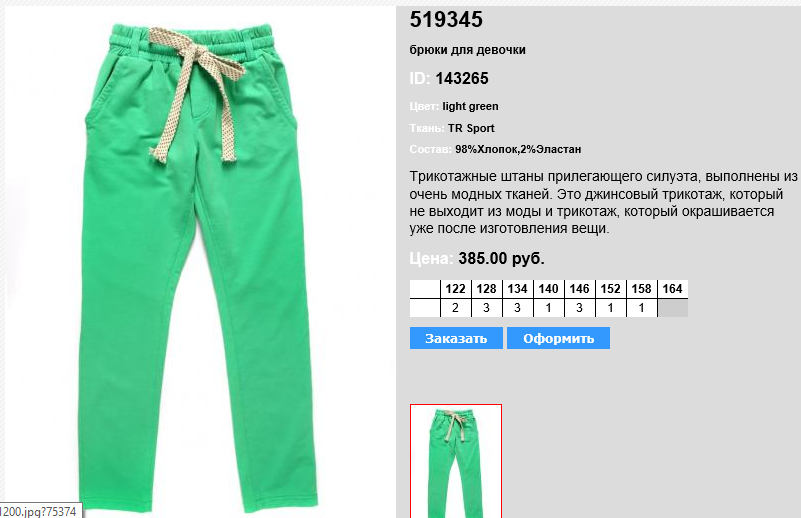801x518 pixels.
Task: Click the ID number 143265
Action: click(x=462, y=78)
